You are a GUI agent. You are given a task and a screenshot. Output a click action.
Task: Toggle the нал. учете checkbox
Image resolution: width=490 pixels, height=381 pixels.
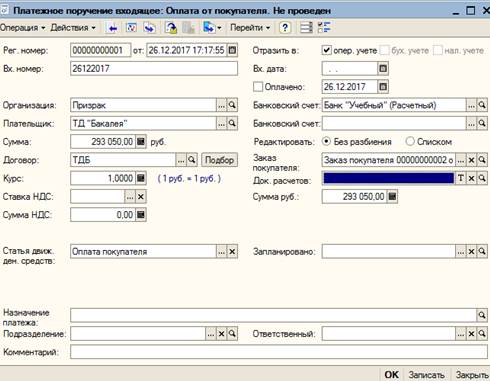tap(437, 50)
